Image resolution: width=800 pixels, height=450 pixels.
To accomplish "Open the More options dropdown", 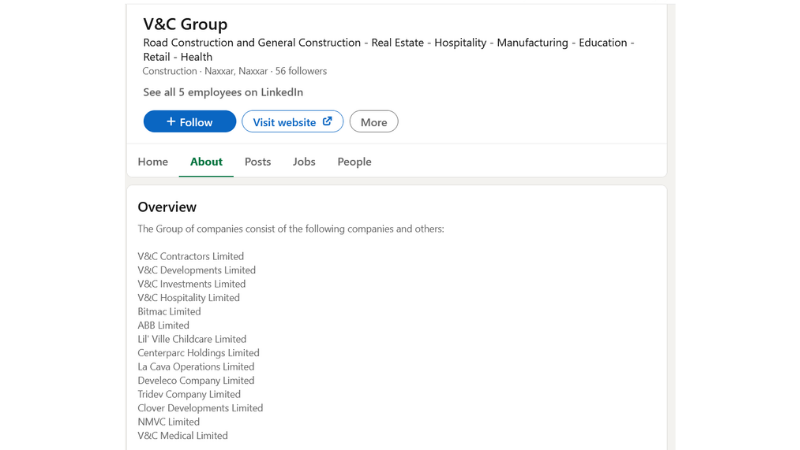I will click(374, 122).
